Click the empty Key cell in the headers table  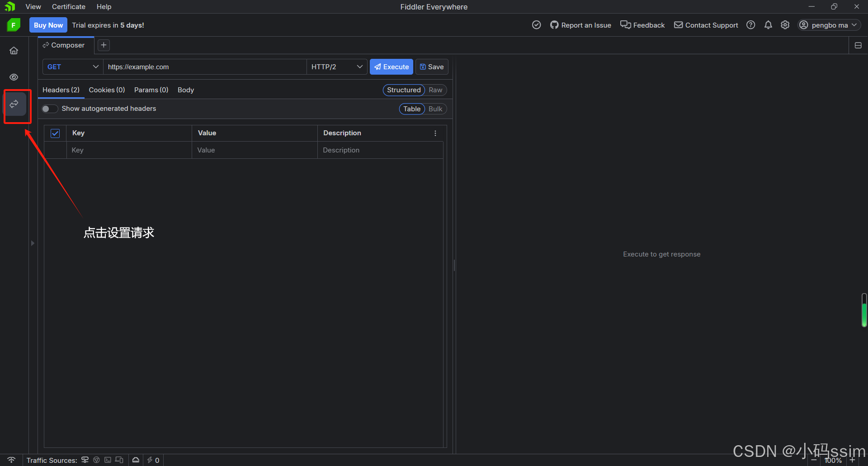129,150
